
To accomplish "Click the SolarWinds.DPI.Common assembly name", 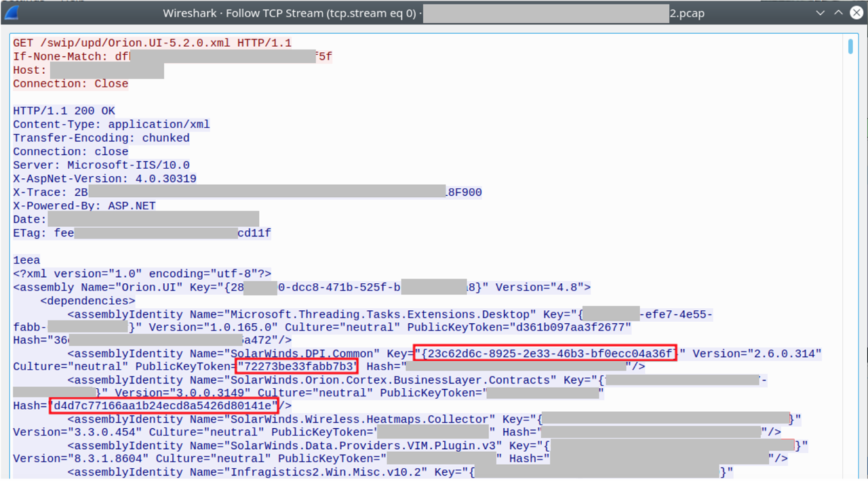I will [x=302, y=354].
